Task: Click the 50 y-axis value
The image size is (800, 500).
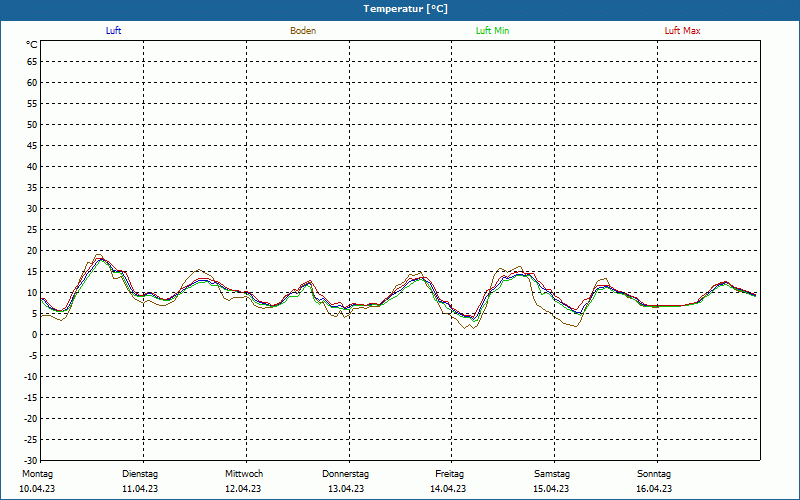Action: pyautogui.click(x=32, y=124)
